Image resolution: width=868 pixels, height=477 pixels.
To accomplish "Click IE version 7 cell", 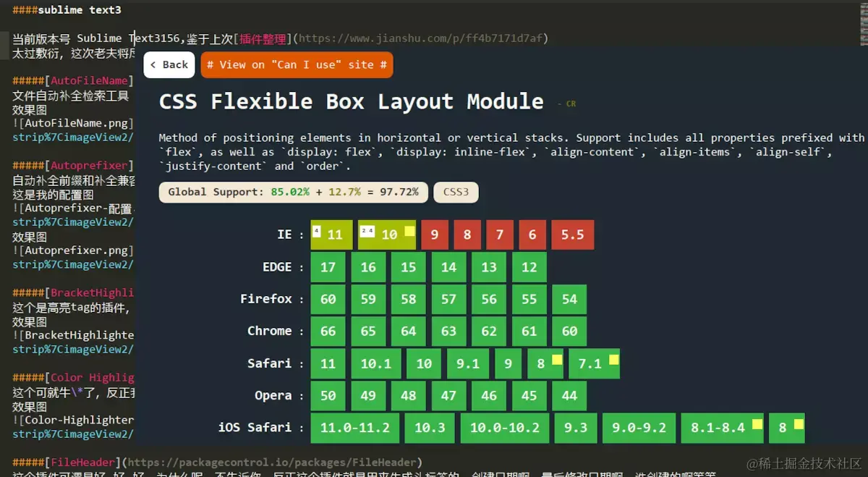I will 500,235.
